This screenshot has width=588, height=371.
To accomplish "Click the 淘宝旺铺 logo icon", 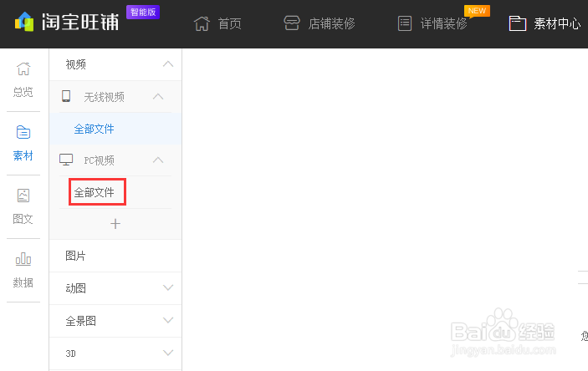I will (24, 22).
